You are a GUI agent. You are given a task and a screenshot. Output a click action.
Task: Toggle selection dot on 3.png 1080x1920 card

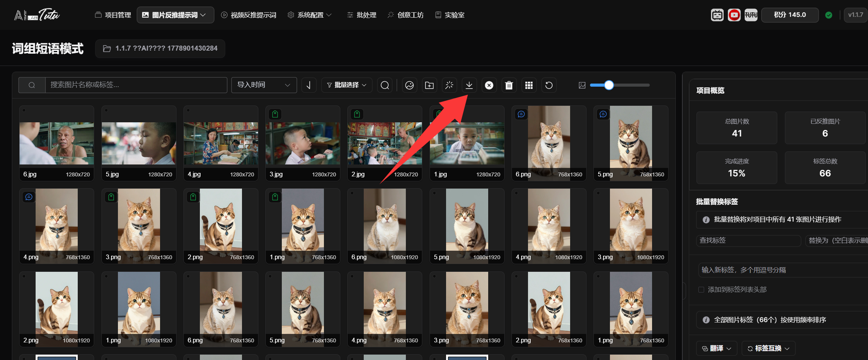pyautogui.click(x=598, y=193)
